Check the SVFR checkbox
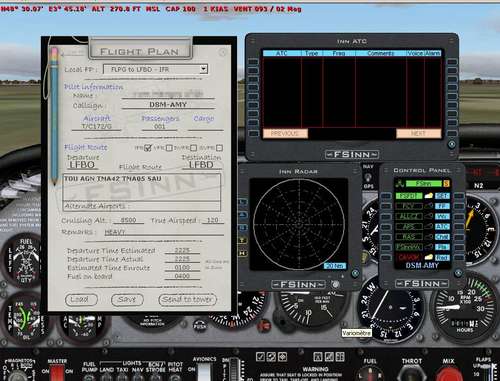The width and height of the screenshot is (500, 381). pos(219,148)
